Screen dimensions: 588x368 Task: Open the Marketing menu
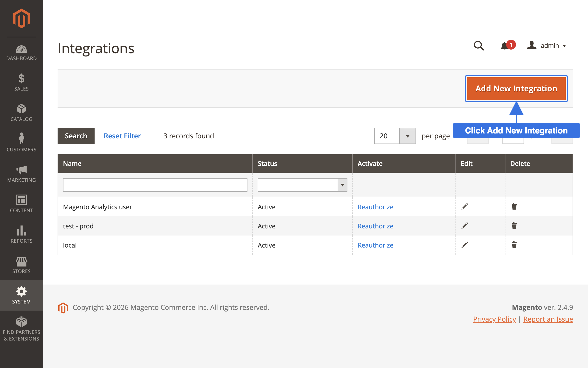22,174
